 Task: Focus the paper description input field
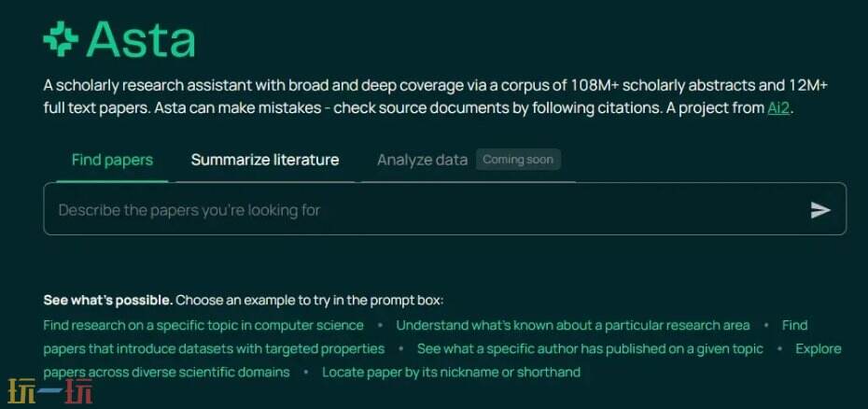420,210
